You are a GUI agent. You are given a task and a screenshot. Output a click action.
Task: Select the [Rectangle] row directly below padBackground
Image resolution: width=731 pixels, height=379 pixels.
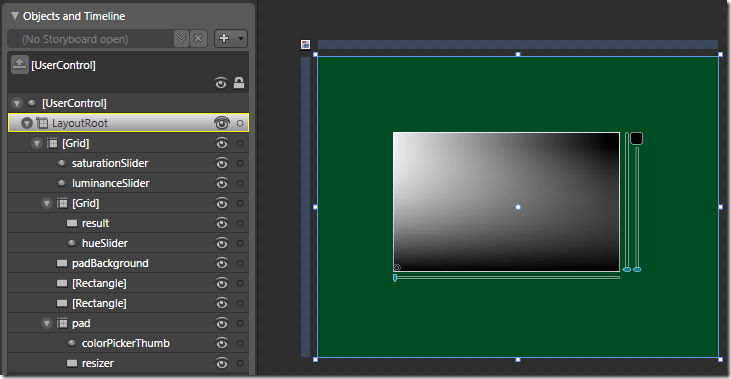pyautogui.click(x=128, y=283)
